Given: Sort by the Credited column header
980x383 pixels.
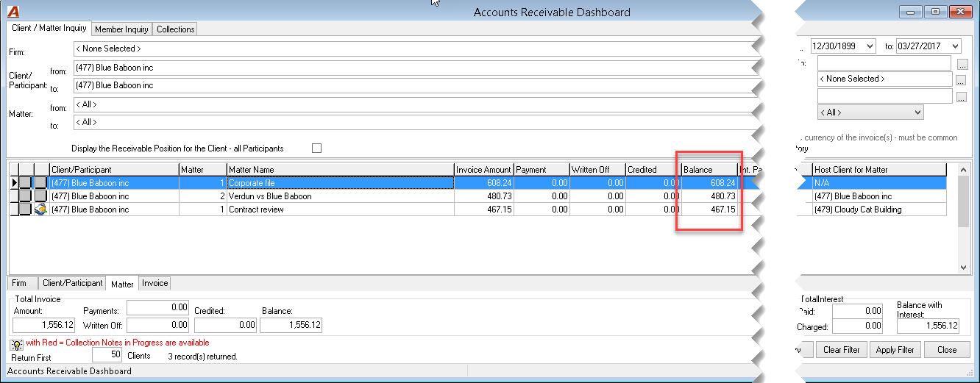Looking at the screenshot, I should tap(653, 170).
